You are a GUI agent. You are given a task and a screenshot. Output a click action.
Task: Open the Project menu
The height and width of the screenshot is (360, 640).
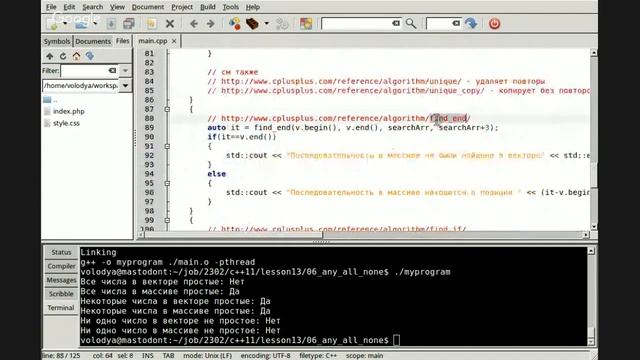tap(182, 7)
